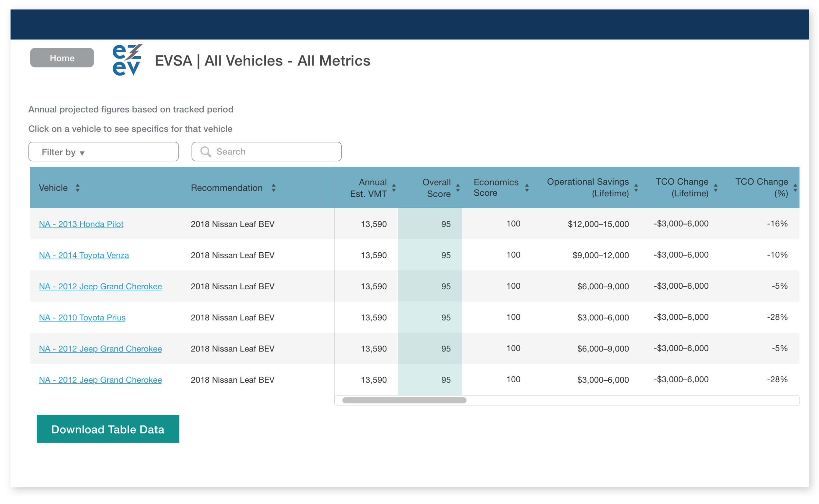The height and width of the screenshot is (504, 819).
Task: Sort by Annual Est. VMT arrows
Action: (x=394, y=188)
